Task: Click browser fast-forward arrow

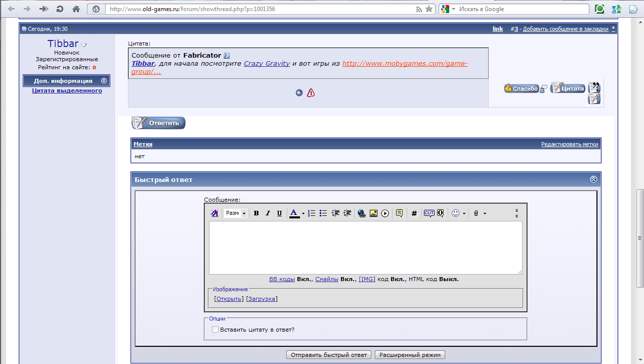Action: (x=44, y=9)
